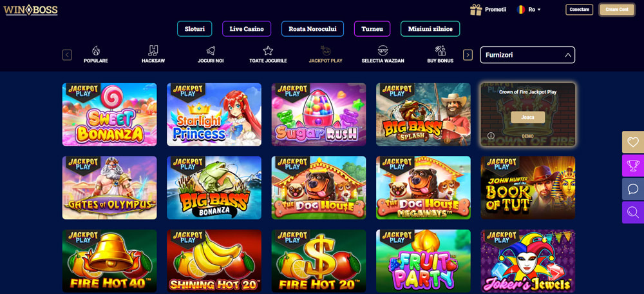Open the chat bubble sidebar icon
This screenshot has width=644, height=294.
(633, 189)
